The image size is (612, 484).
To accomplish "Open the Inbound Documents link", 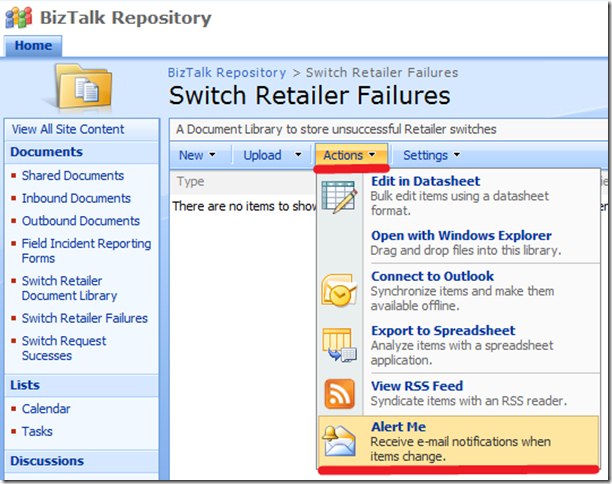I will (76, 198).
